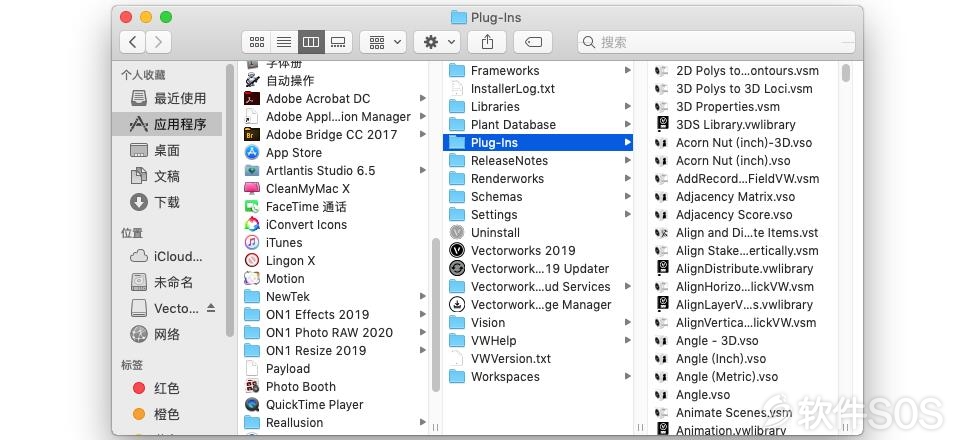The width and height of the screenshot is (958, 440).
Task: Select the 橙色 tag
Action: 169,414
